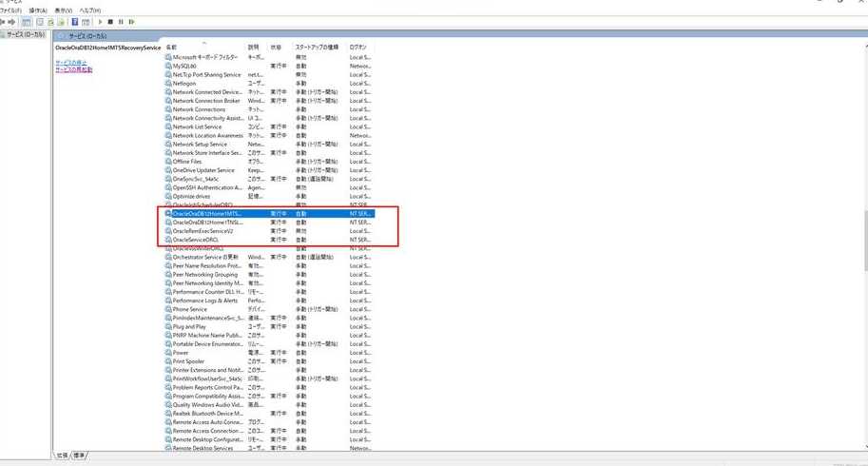Toggle the show/hide console tree icon
The image size is (868, 466).
(x=26, y=22)
